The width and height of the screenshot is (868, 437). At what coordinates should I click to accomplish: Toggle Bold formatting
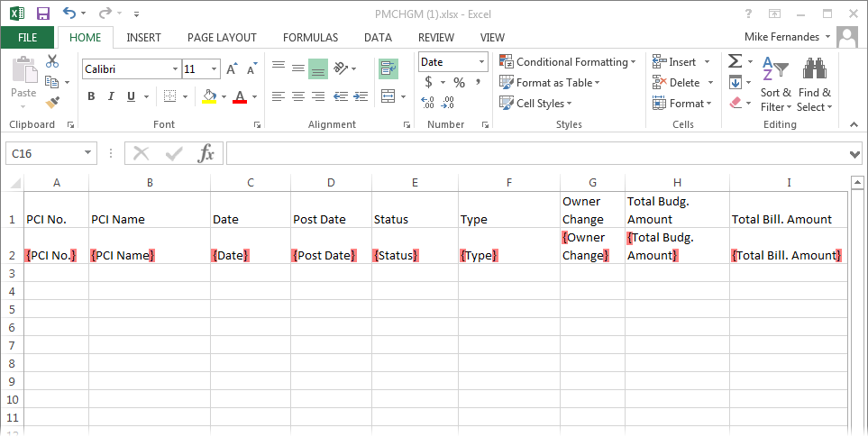pyautogui.click(x=91, y=96)
